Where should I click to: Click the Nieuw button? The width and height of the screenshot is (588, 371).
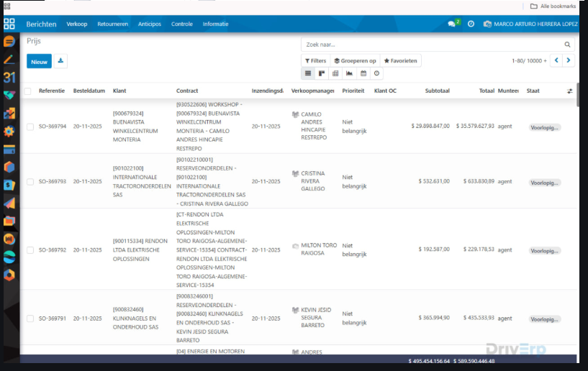[39, 62]
